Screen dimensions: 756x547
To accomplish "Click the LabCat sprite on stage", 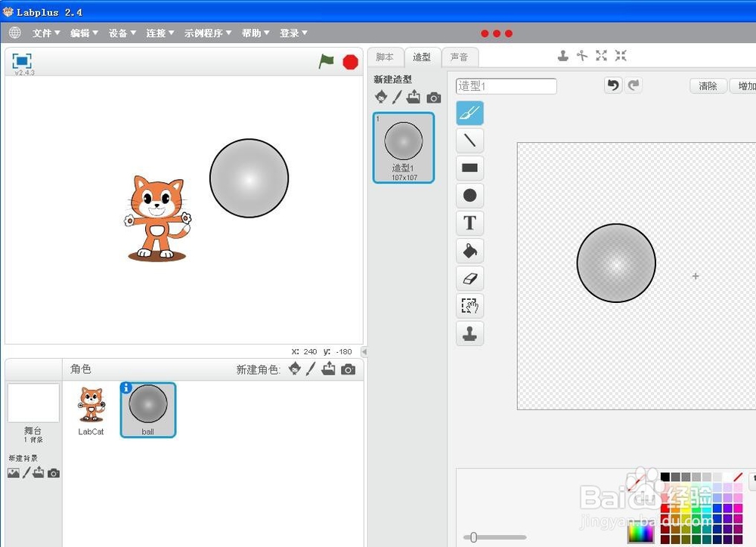I will (157, 218).
